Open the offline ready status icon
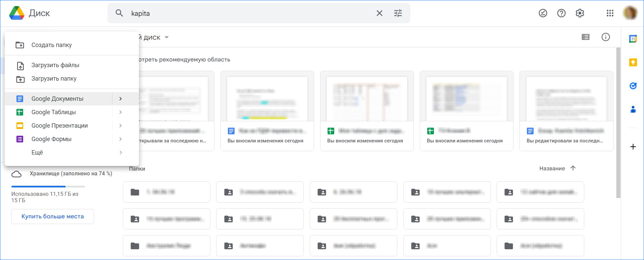The height and width of the screenshot is (260, 644). tap(543, 13)
